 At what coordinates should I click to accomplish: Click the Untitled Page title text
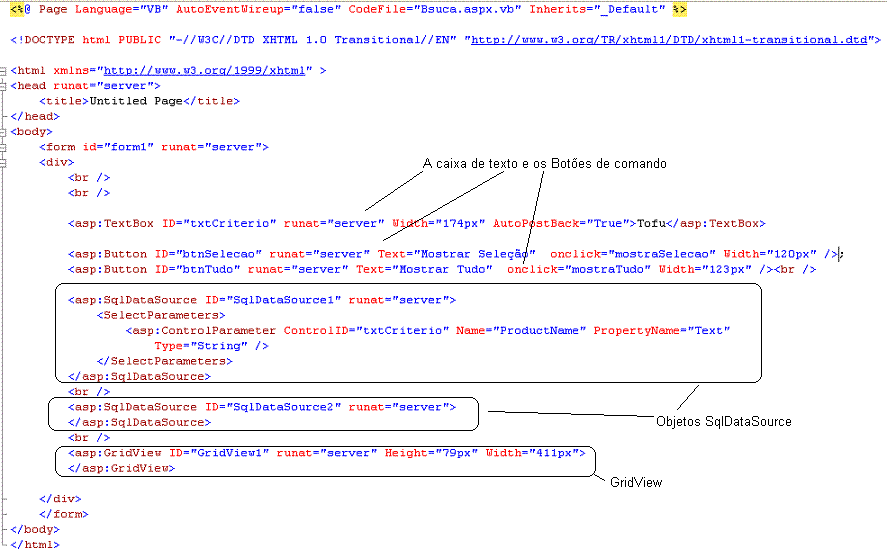pyautogui.click(x=136, y=101)
